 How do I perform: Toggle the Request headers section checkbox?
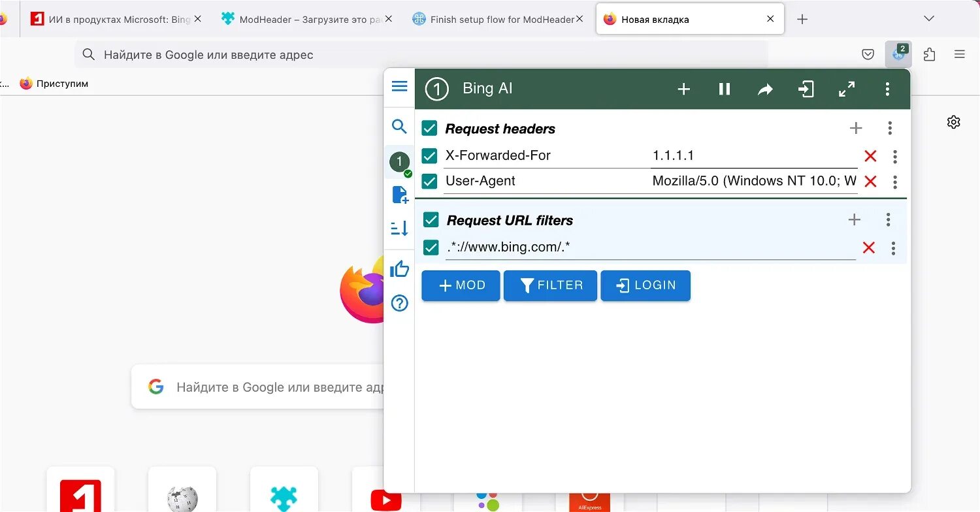click(429, 128)
